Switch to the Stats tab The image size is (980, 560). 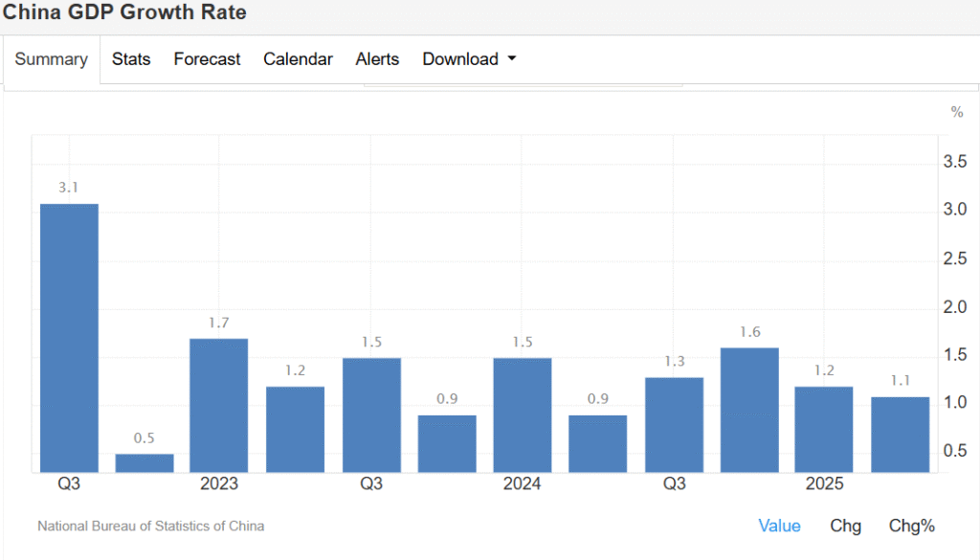[131, 59]
